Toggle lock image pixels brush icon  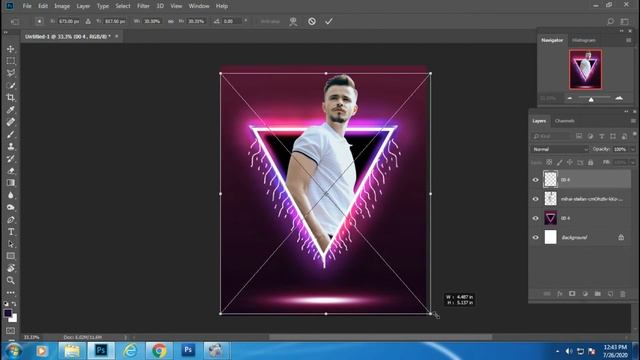[x=560, y=162]
